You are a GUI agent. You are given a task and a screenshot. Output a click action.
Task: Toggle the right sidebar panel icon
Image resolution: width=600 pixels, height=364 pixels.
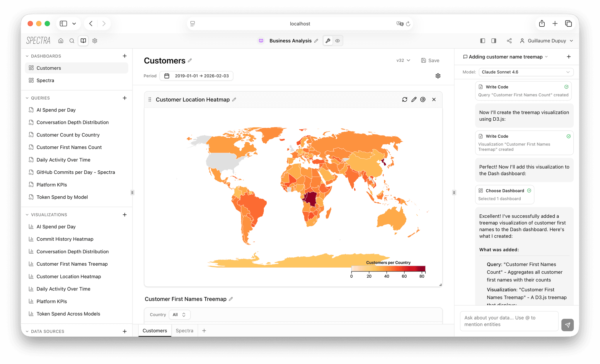point(494,41)
